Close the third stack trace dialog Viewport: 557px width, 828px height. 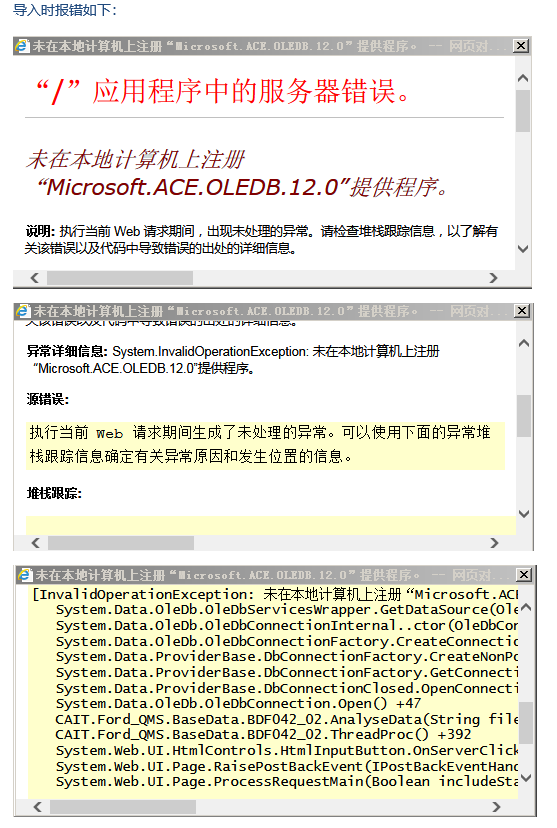point(524,575)
